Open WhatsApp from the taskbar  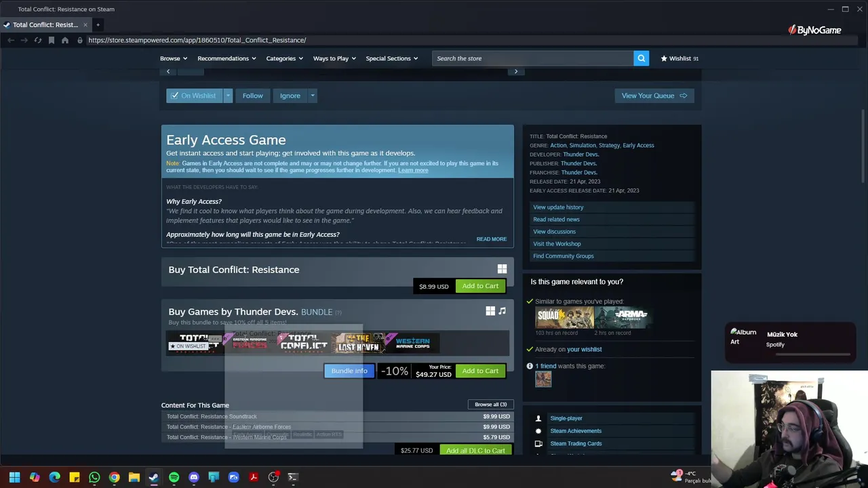[94, 477]
